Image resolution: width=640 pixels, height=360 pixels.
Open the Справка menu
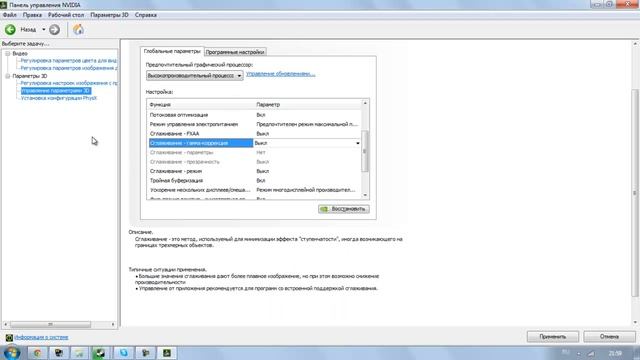(x=145, y=15)
